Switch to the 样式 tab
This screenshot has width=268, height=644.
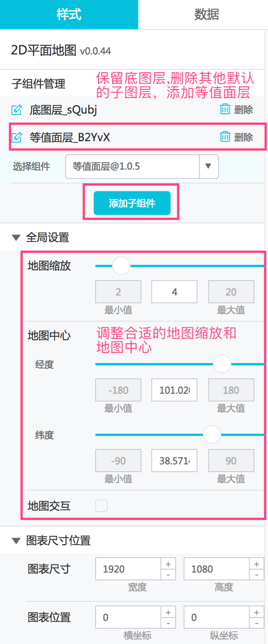pos(69,15)
